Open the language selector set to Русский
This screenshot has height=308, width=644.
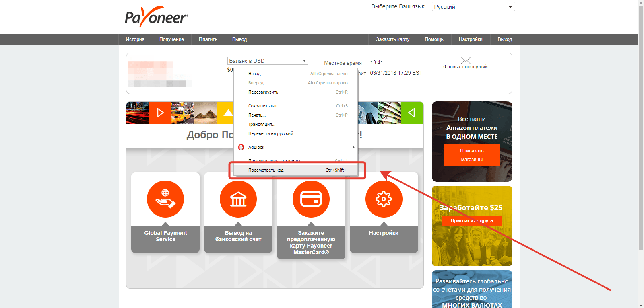(x=473, y=7)
